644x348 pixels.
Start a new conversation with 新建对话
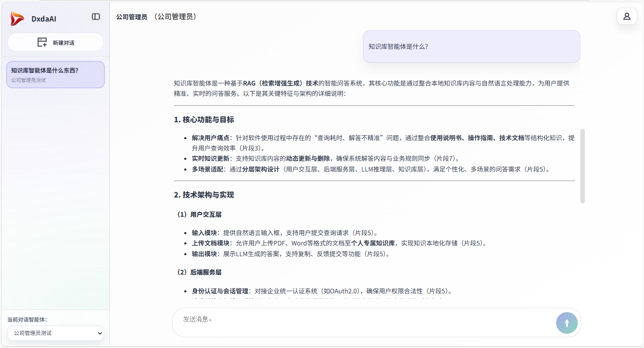click(55, 42)
